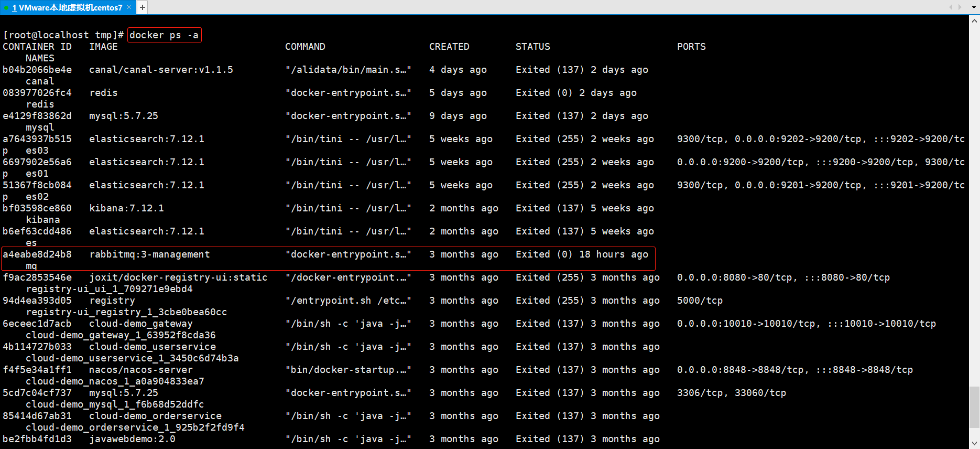Click container ID 85414d67ab31

pos(37,416)
